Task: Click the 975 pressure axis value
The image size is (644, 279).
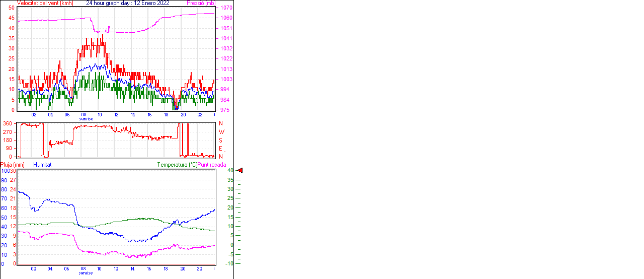Action: (226, 110)
